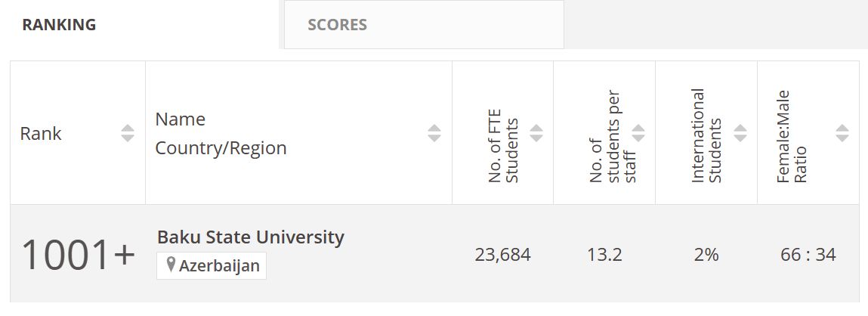
Task: Sort by students per staff arrows
Action: pos(638,134)
